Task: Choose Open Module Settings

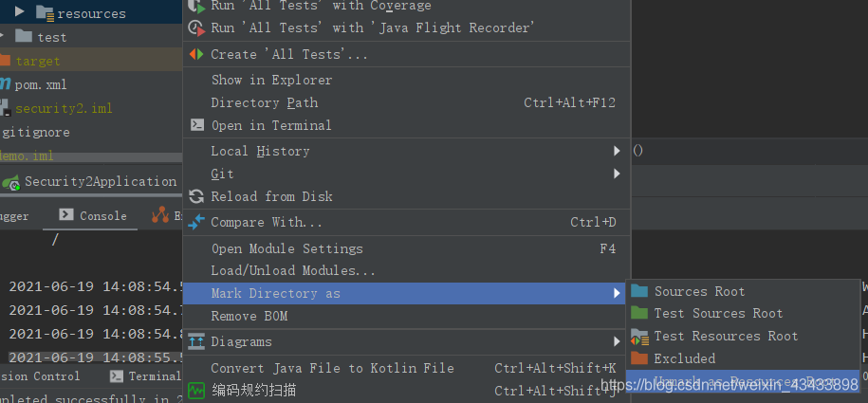Action: [x=286, y=248]
